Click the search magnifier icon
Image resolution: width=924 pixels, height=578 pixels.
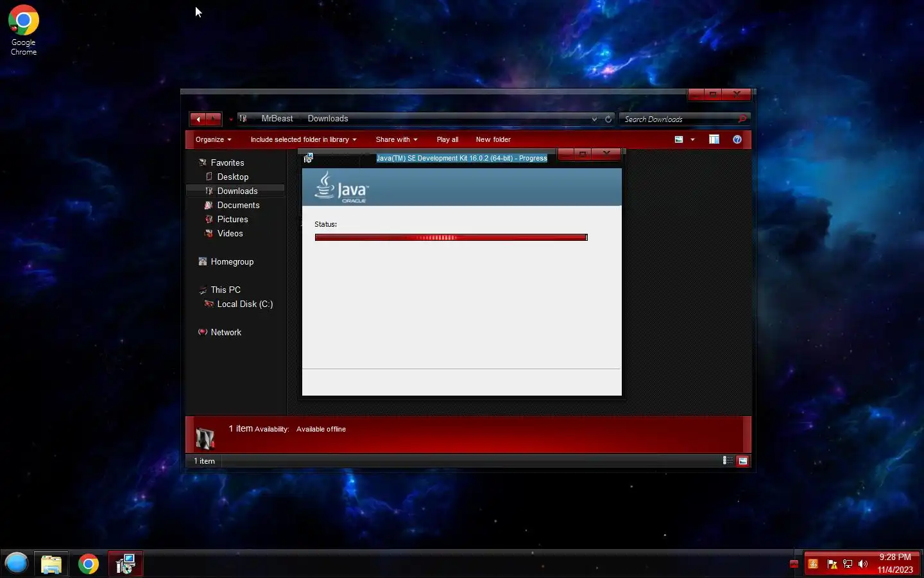click(x=742, y=119)
